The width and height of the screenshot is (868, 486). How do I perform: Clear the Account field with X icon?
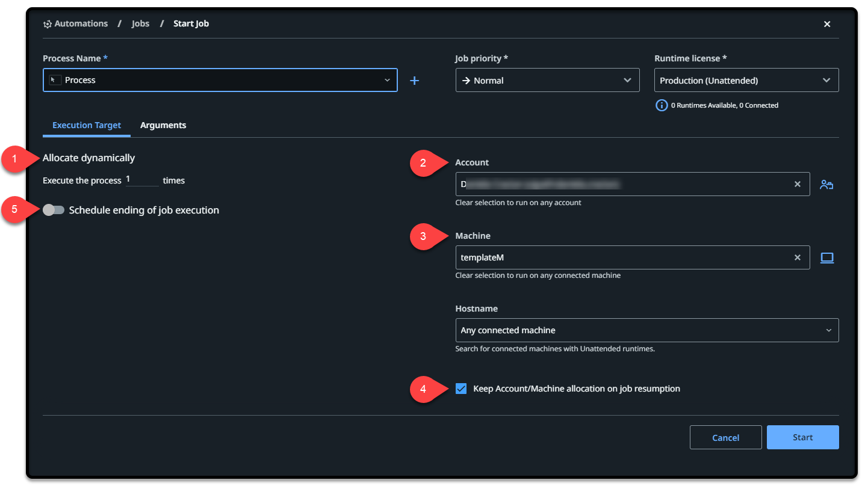tap(798, 184)
